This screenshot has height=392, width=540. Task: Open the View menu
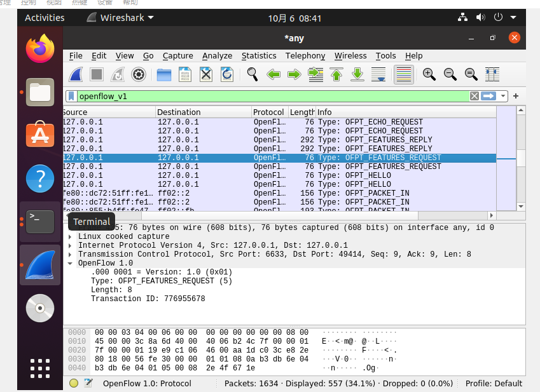click(125, 56)
